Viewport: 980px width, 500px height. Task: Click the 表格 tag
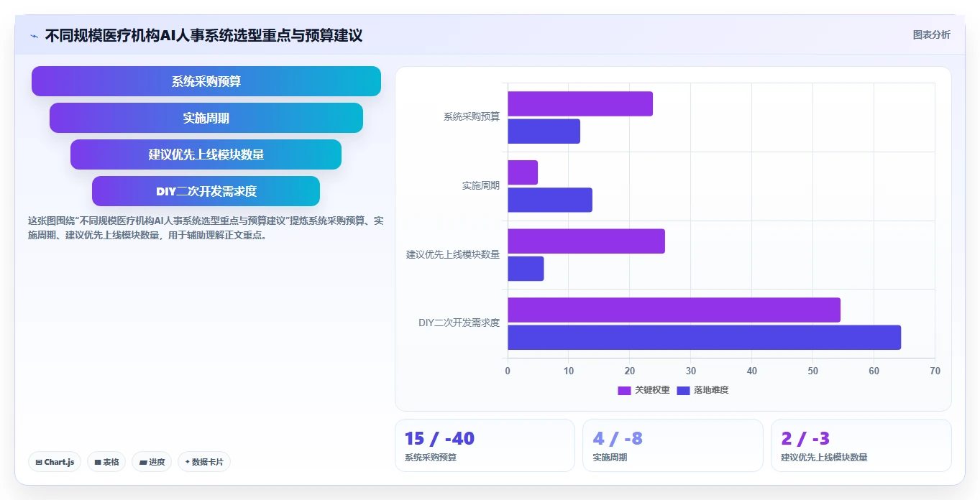[107, 462]
